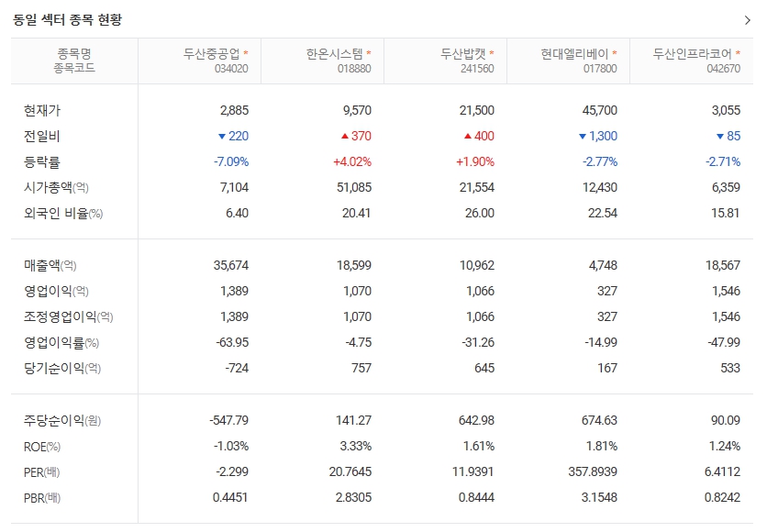Viewport: 767px width, 532px height.
Task: Select EPS value -547.79
Action: (229, 420)
